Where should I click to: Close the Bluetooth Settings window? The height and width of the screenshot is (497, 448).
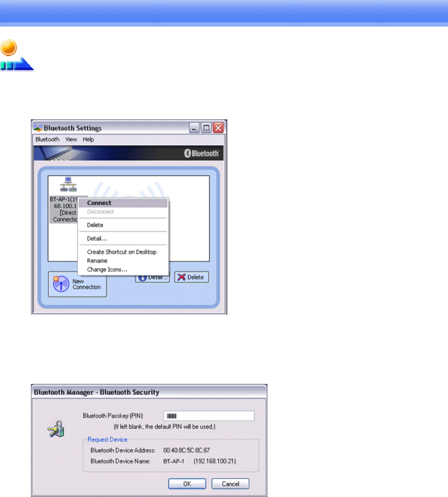[x=218, y=128]
